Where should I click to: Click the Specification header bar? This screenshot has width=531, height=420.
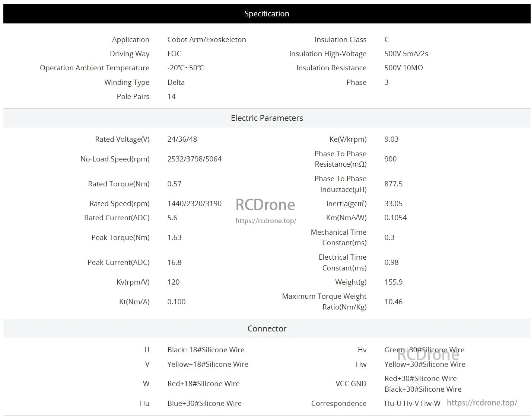click(x=267, y=14)
